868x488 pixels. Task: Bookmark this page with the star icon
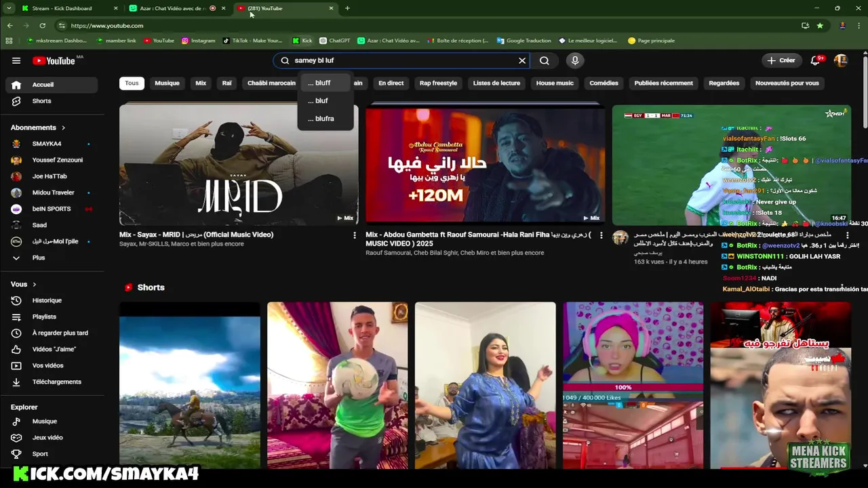[820, 25]
